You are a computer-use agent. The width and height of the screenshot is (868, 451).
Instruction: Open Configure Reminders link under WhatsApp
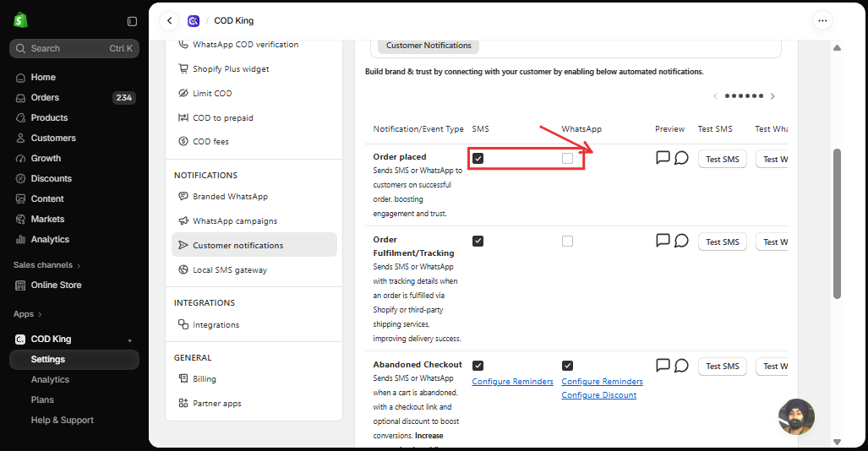point(603,382)
